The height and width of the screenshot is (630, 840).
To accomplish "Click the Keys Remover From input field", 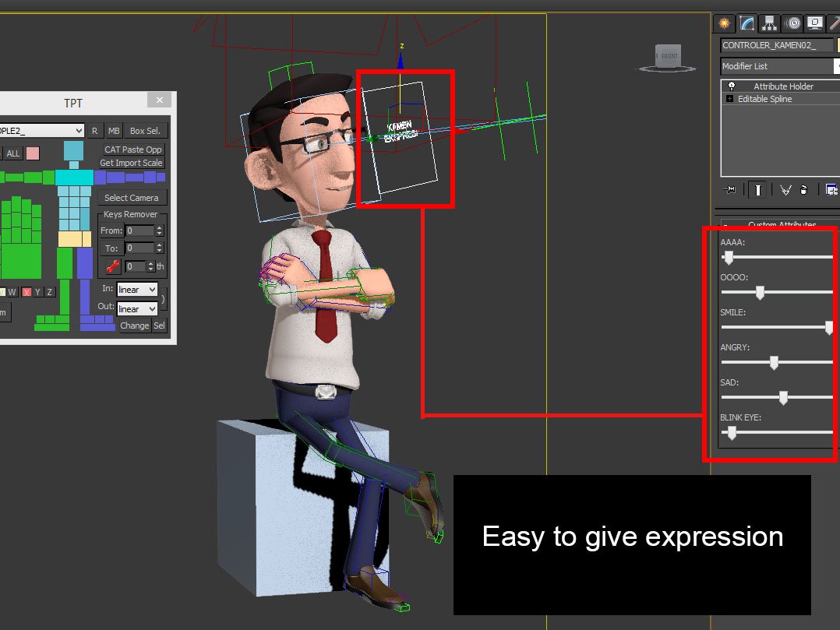I will pyautogui.click(x=139, y=231).
